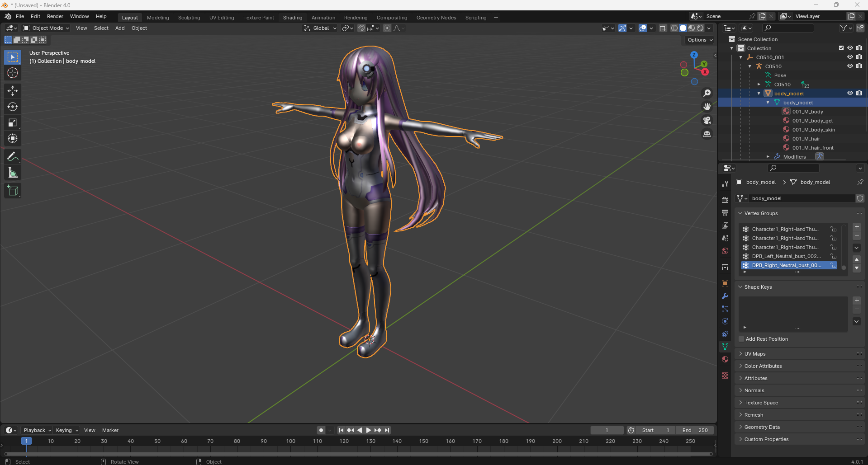Play the animation forward

point(369,430)
